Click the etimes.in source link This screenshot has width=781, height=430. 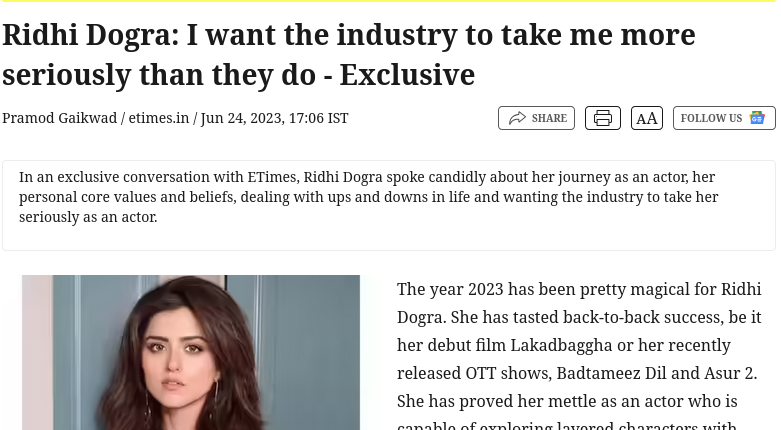point(159,118)
